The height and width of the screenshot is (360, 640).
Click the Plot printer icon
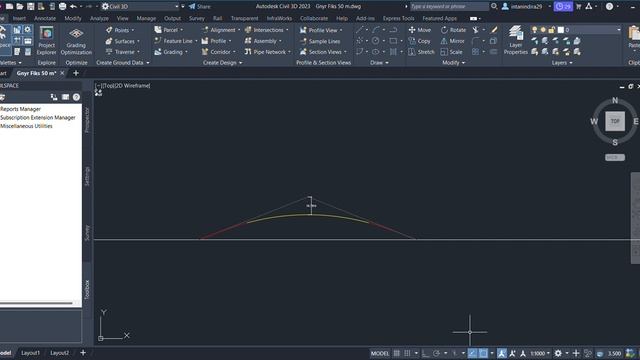[x=62, y=7]
